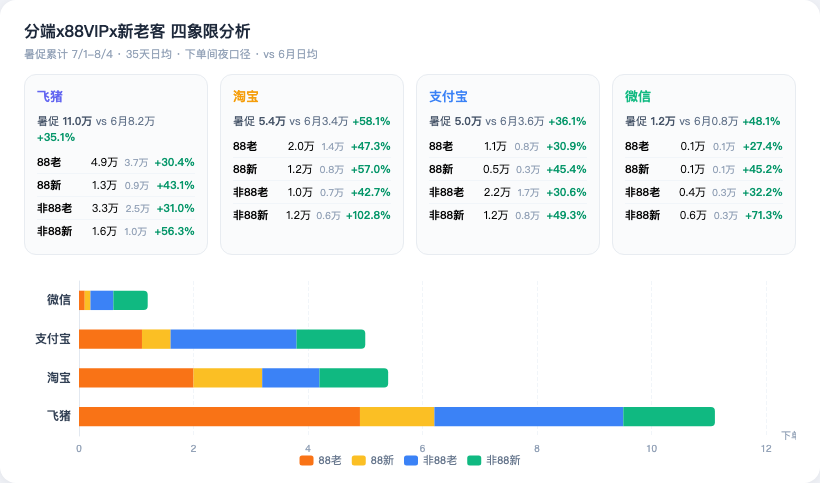
Task: Click the 淘宝 orange 88老 bar segment
Action: [x=136, y=378]
